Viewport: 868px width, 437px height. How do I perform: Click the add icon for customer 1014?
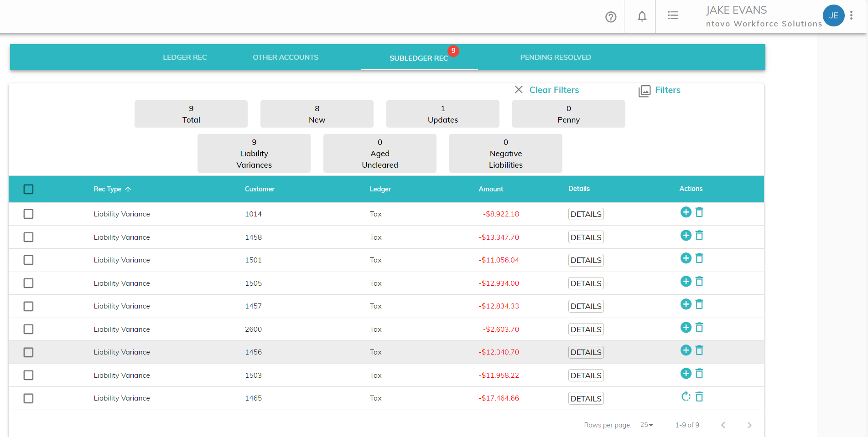pyautogui.click(x=686, y=212)
